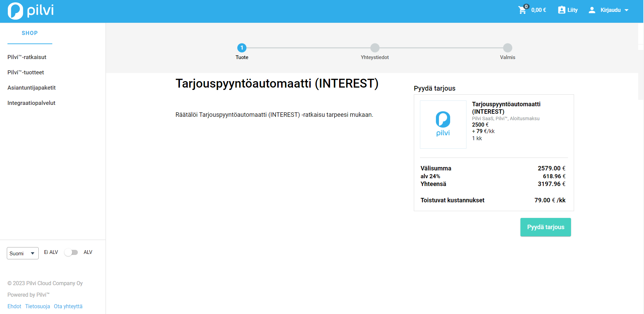This screenshot has width=644, height=314.
Task: Click the 'Räätälöi Tarjouspyyntöautomaatti' description text
Action: click(x=274, y=115)
